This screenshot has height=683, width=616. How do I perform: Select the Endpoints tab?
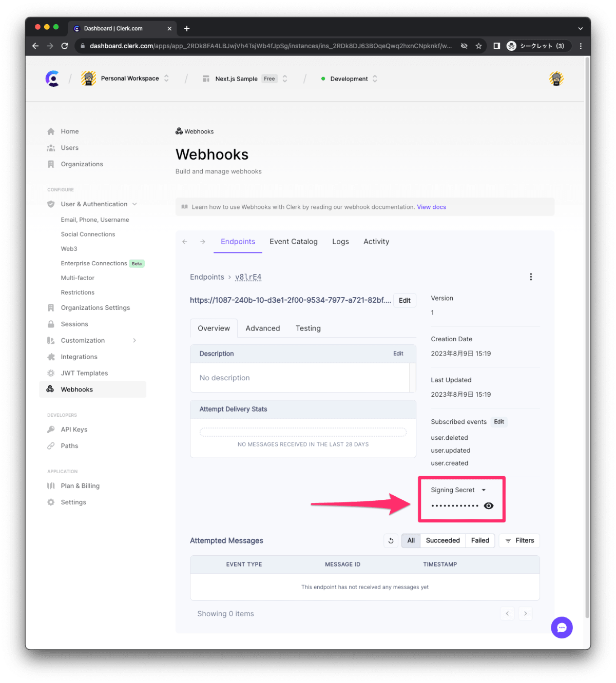pos(238,242)
